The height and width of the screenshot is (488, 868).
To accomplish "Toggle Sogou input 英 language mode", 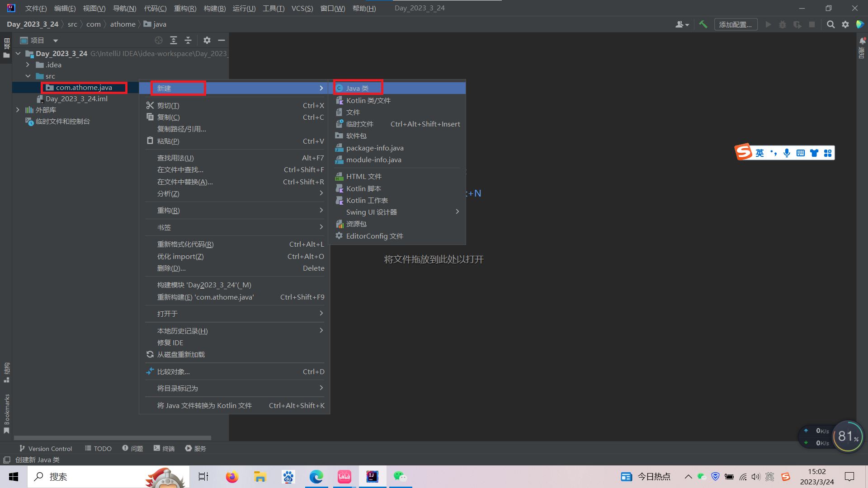I will tap(759, 153).
